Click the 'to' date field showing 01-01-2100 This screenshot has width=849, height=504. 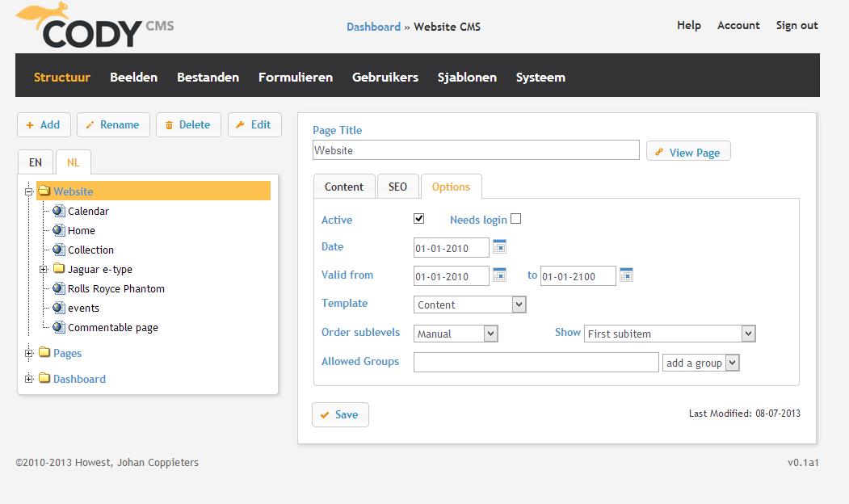pos(578,276)
